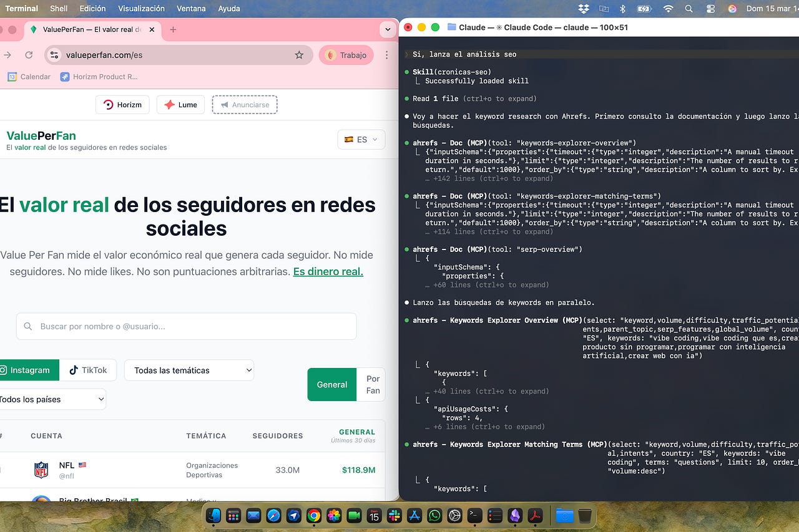Click the $118.9M value for NFL
Viewport: 799px width, 532px height.
click(x=359, y=470)
